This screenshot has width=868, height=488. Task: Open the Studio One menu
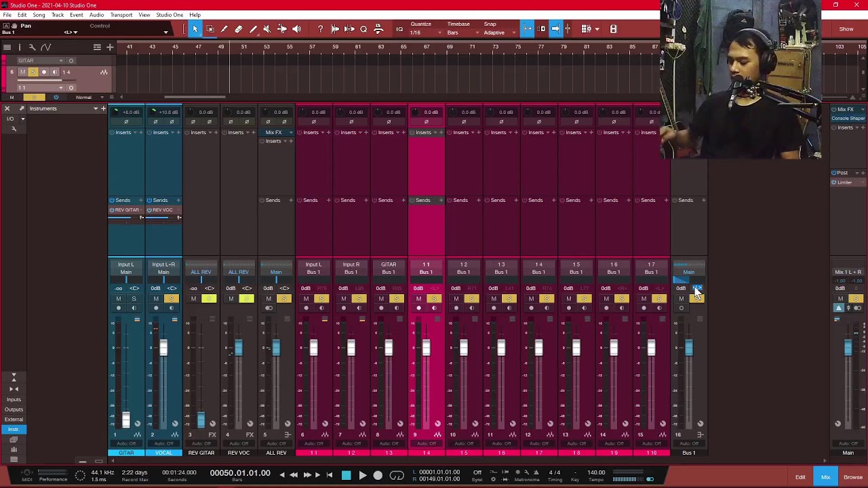[170, 15]
